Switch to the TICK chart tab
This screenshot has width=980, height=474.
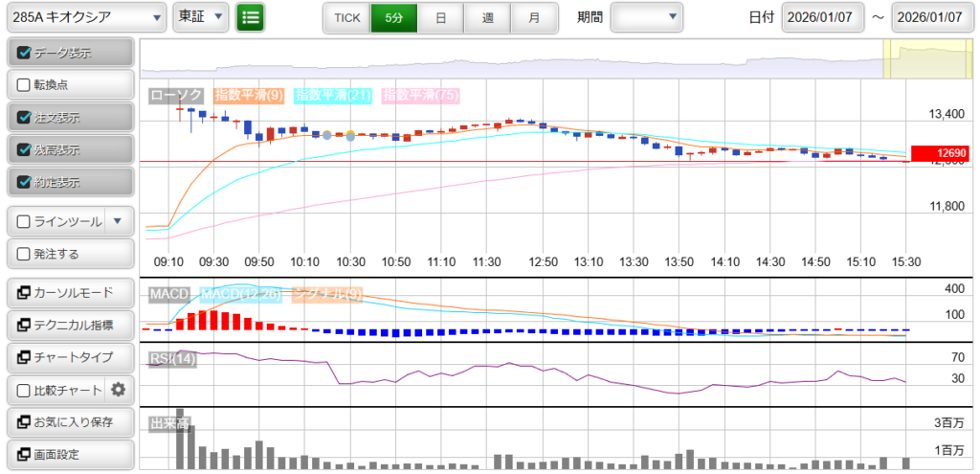[x=346, y=17]
